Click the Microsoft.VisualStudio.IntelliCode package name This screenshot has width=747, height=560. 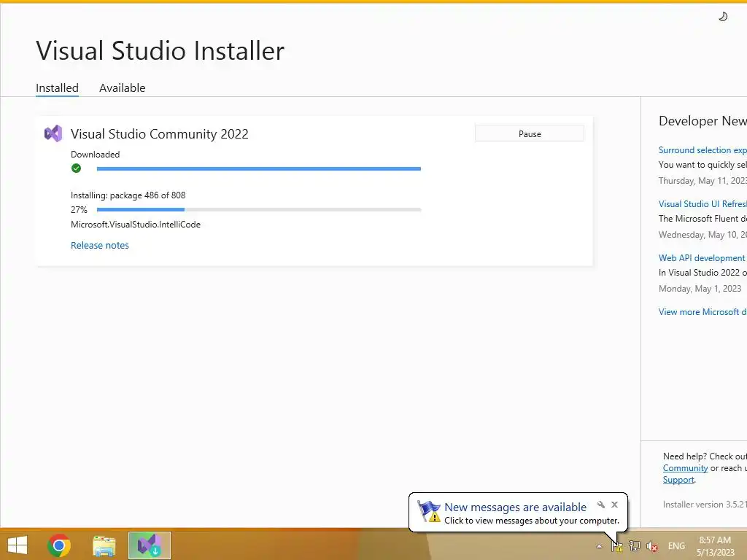pos(136,225)
